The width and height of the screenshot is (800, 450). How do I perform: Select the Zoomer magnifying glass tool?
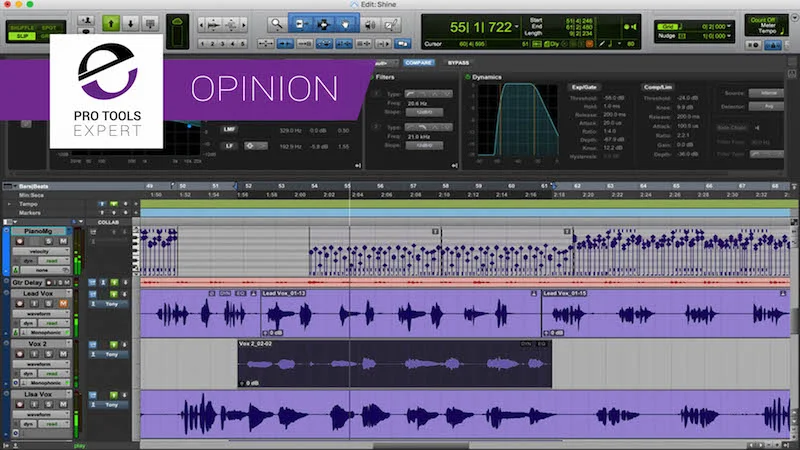(277, 24)
